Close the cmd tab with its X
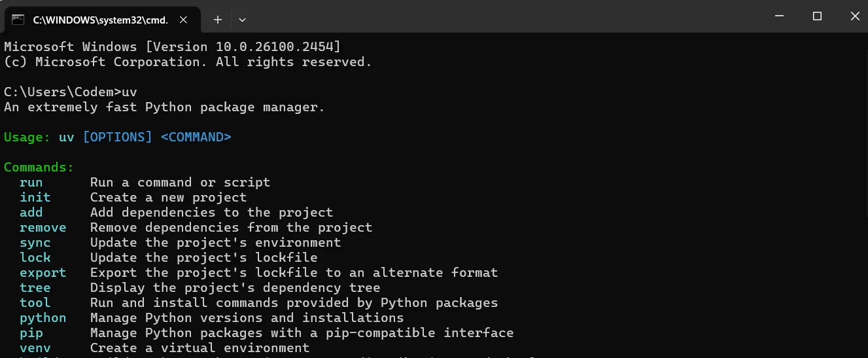Viewport: 868px width, 358px height. tap(185, 20)
